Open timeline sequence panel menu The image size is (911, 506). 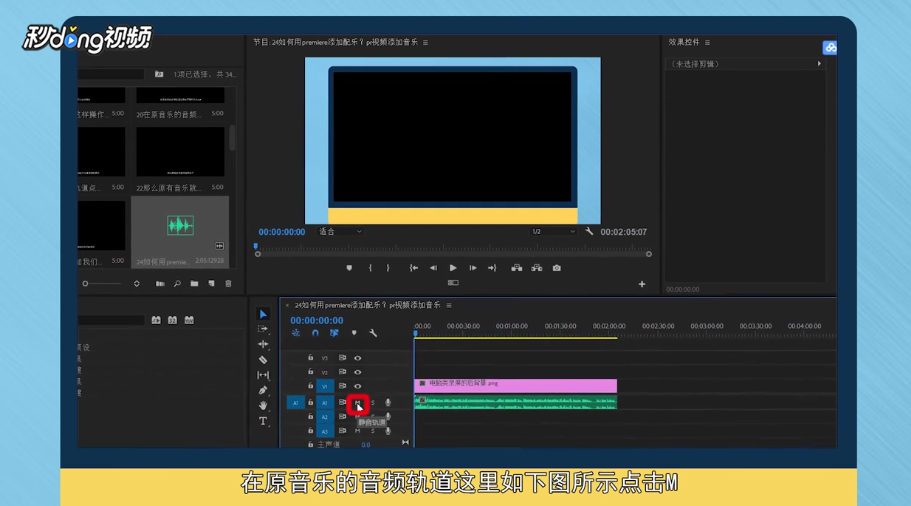pyautogui.click(x=449, y=305)
